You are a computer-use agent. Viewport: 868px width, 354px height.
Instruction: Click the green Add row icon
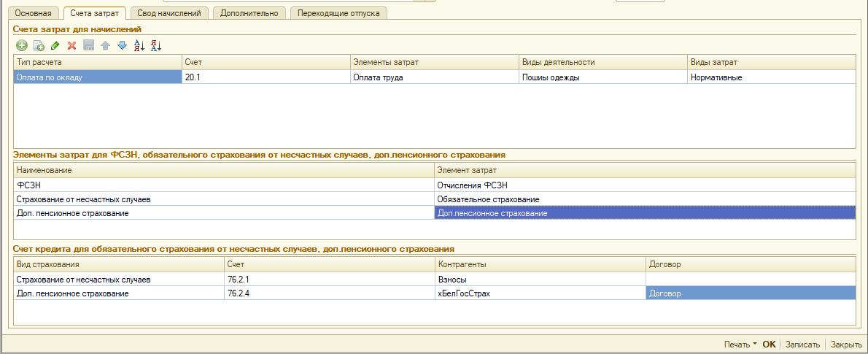pyautogui.click(x=22, y=45)
